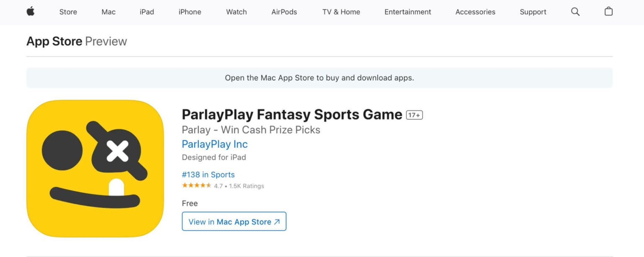
Task: Open the ParlayPlay Inc developer link
Action: tap(215, 144)
